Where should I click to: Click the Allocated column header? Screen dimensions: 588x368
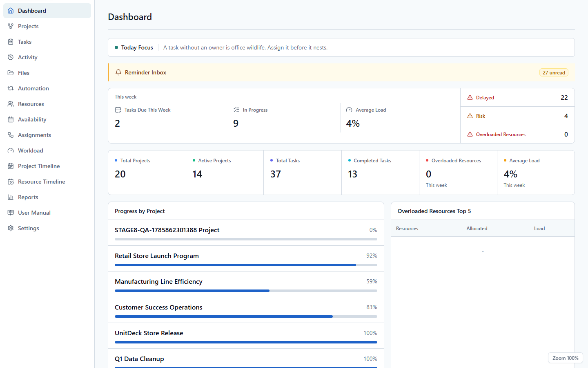[477, 229]
